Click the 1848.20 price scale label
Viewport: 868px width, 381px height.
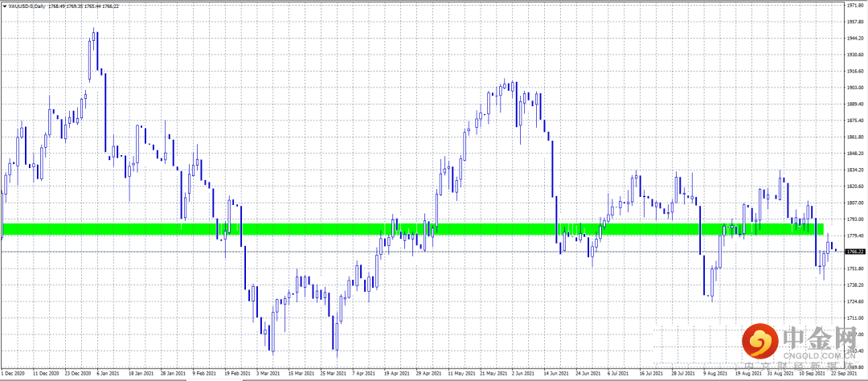pos(856,154)
